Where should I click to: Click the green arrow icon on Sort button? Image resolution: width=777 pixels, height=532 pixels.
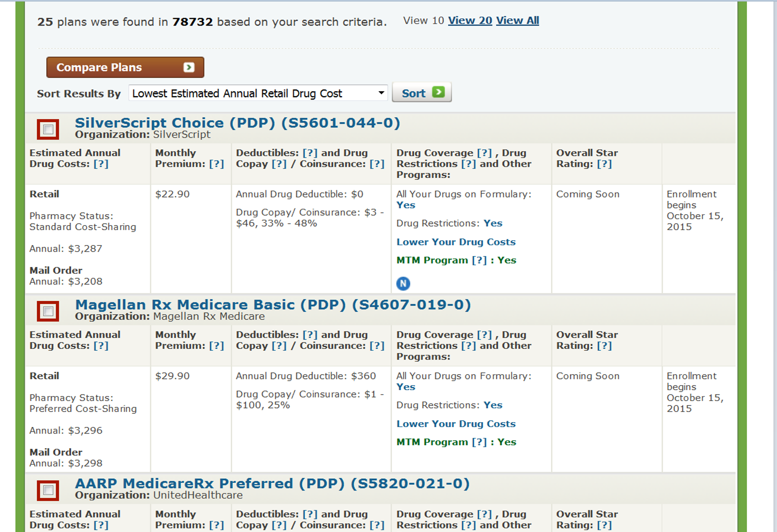tap(438, 92)
